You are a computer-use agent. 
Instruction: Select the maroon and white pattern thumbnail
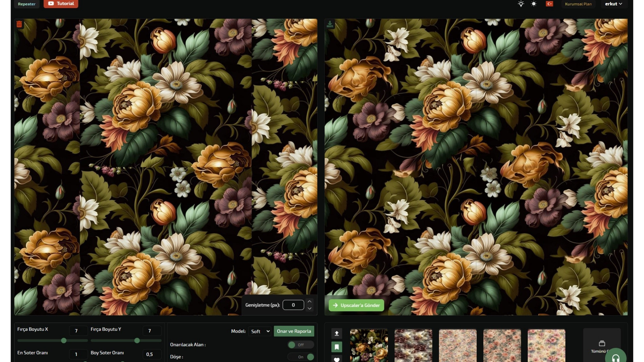tap(413, 345)
